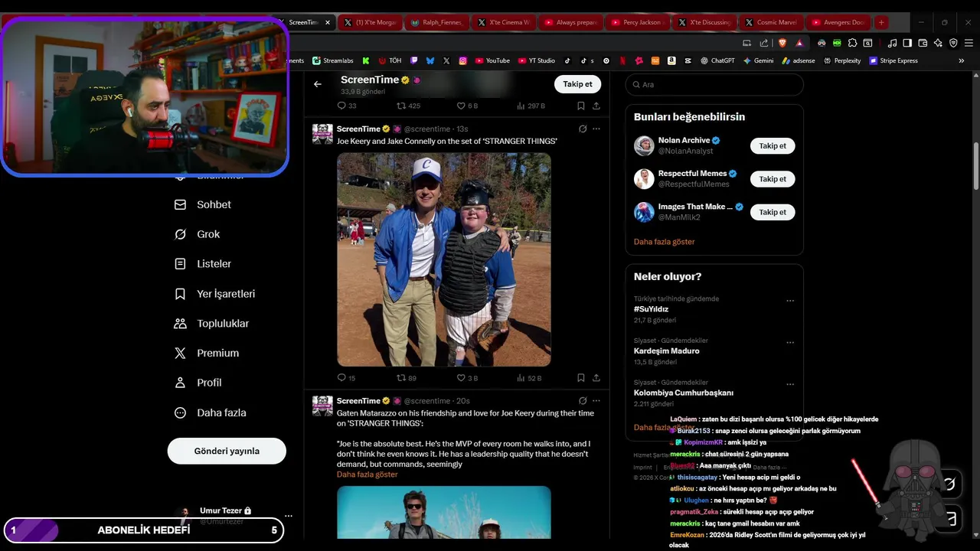
Task: Open Sohbet messages in the sidebar
Action: point(203,205)
